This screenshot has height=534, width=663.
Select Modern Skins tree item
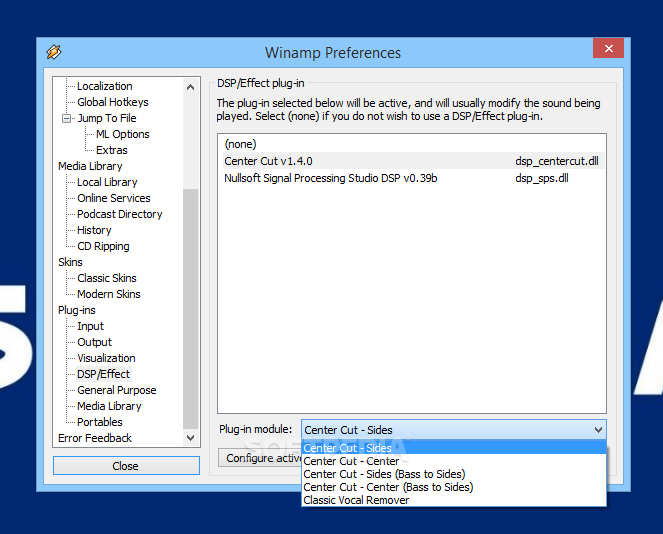pyautogui.click(x=109, y=294)
